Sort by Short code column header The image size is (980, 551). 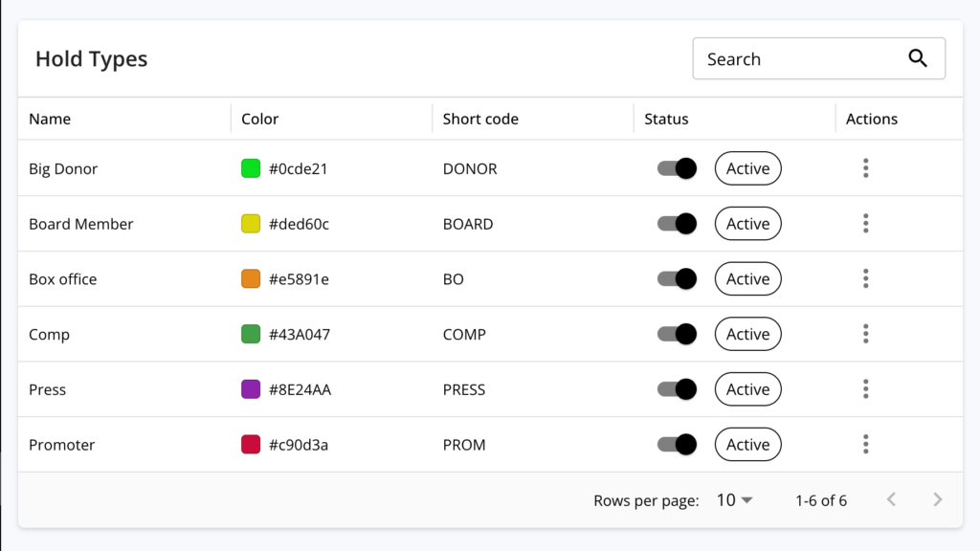(x=480, y=119)
